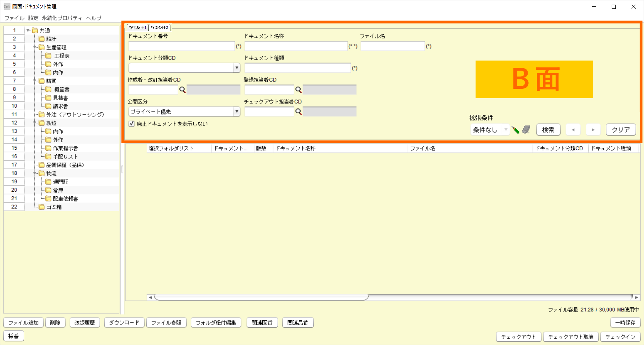This screenshot has height=345, width=644.
Task: Click the チェックアウト取消 button
Action: 571,337
